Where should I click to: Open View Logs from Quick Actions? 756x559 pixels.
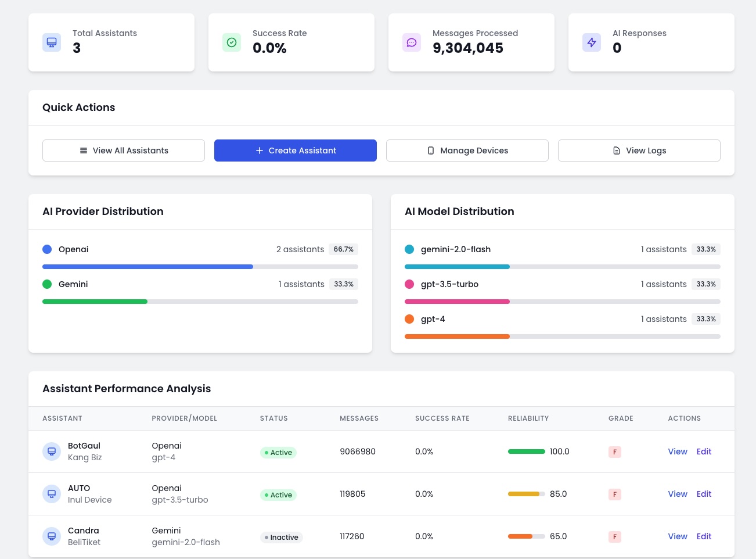(x=639, y=150)
